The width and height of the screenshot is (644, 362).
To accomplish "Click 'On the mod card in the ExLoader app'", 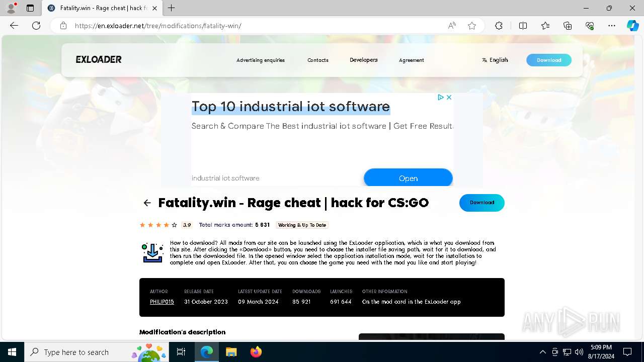I will coord(412,302).
